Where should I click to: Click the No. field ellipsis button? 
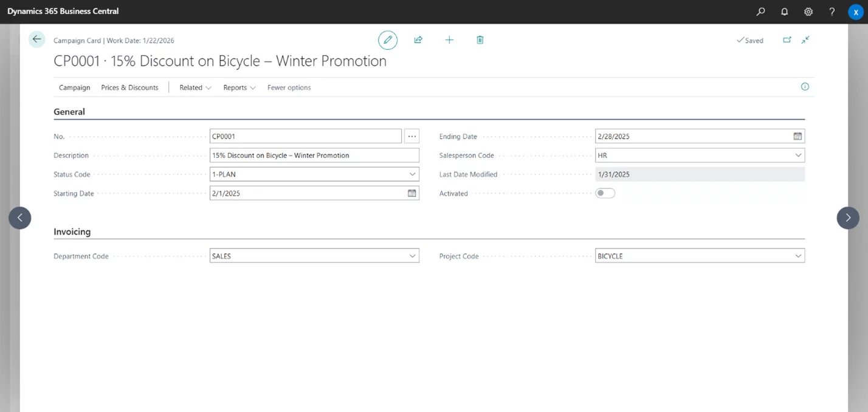[412, 137]
